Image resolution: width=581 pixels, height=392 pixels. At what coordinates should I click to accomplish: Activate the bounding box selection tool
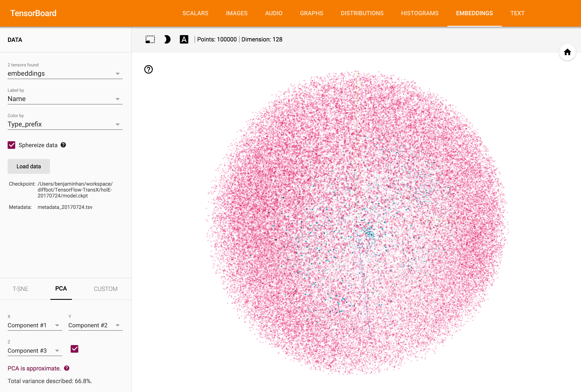pos(150,40)
